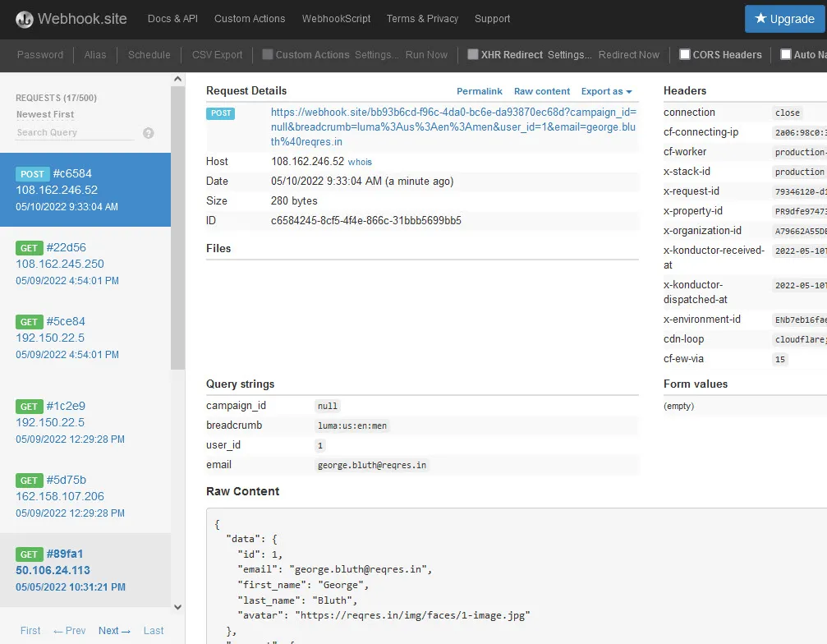Screen dimensions: 827x644
Task: Select GET request #89fa1
Action: click(85, 569)
